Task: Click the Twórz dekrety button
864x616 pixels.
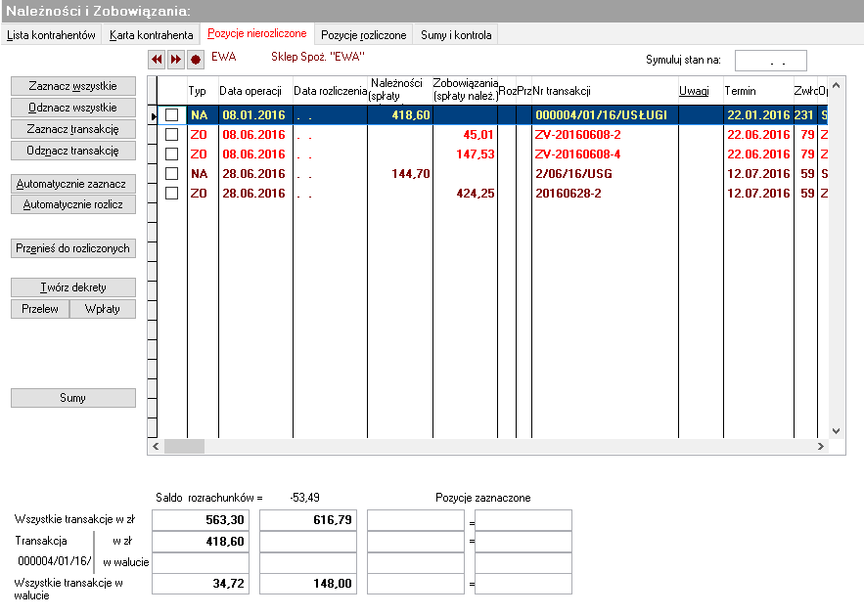Action: tap(72, 287)
